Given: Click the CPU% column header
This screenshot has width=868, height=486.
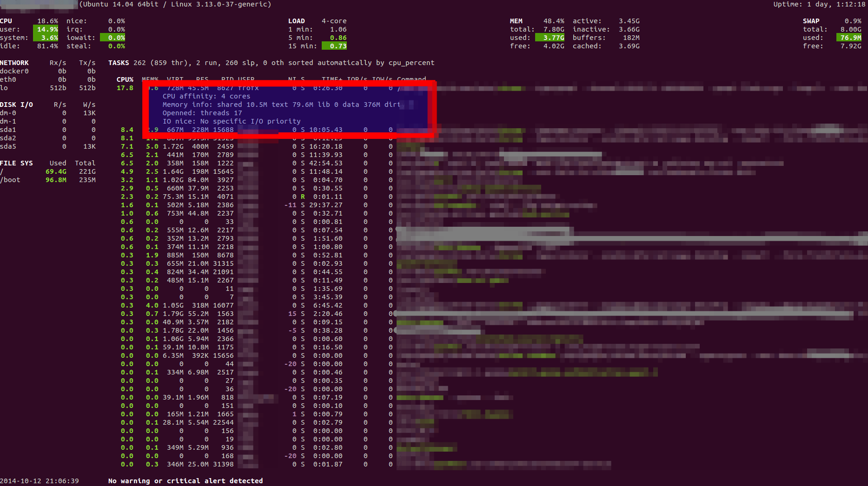Looking at the screenshot, I should (125, 79).
